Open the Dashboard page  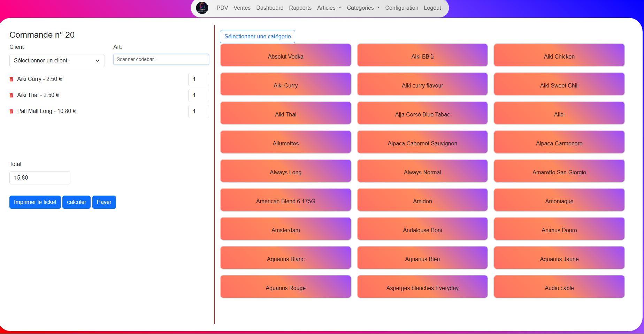click(270, 8)
